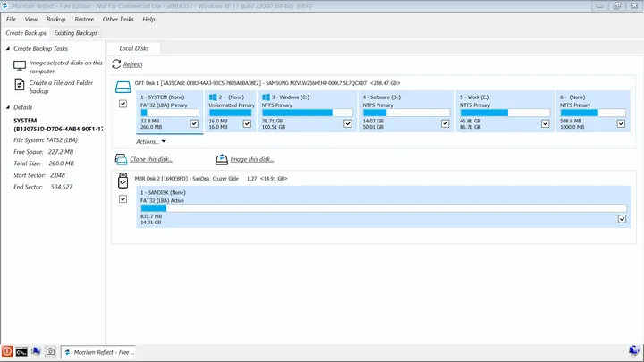644x362 pixels.
Task: Click the File and Folder backup icon
Action: [20, 84]
